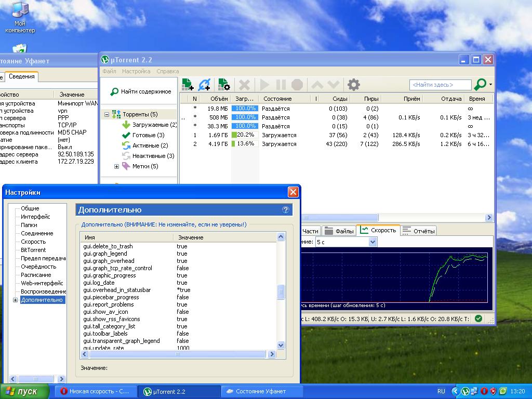The height and width of the screenshot is (399, 532).
Task: Switch to the Части tab
Action: coord(310,231)
